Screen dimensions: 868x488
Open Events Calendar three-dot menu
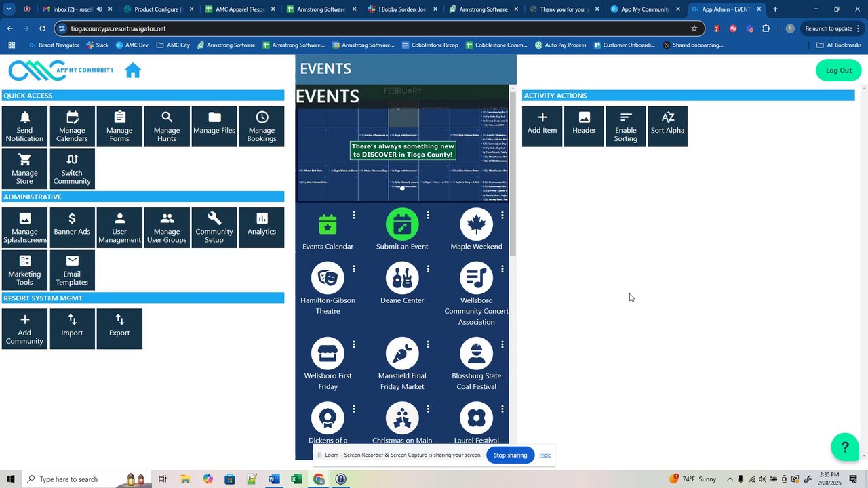coord(354,215)
